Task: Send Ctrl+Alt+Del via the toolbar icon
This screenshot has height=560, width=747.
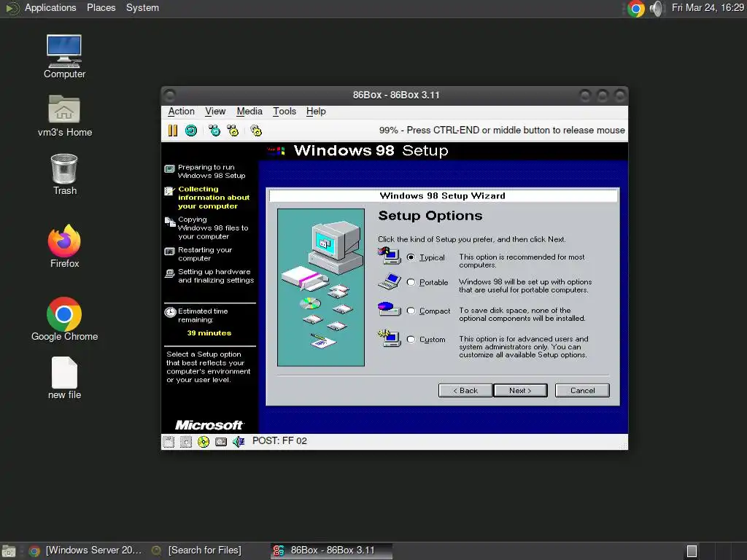Action: [x=214, y=131]
